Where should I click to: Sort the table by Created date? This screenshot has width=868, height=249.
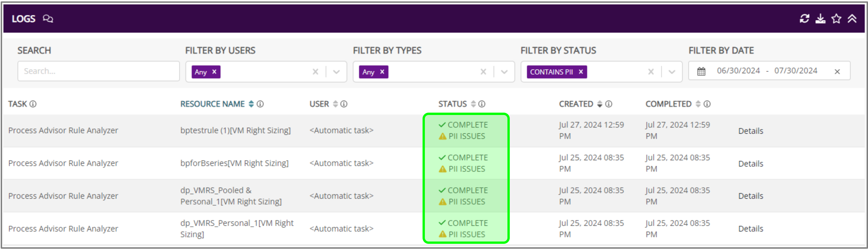(600, 104)
